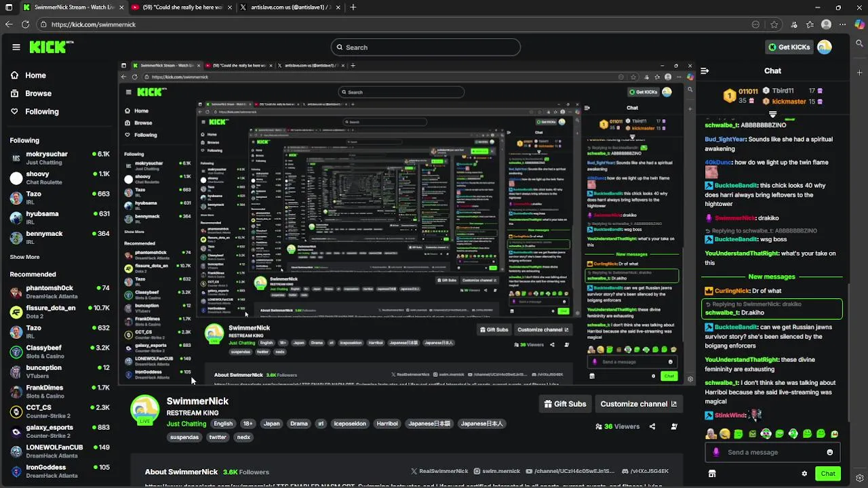868x488 pixels.
Task: Click the Get KICKs button
Action: (x=789, y=47)
